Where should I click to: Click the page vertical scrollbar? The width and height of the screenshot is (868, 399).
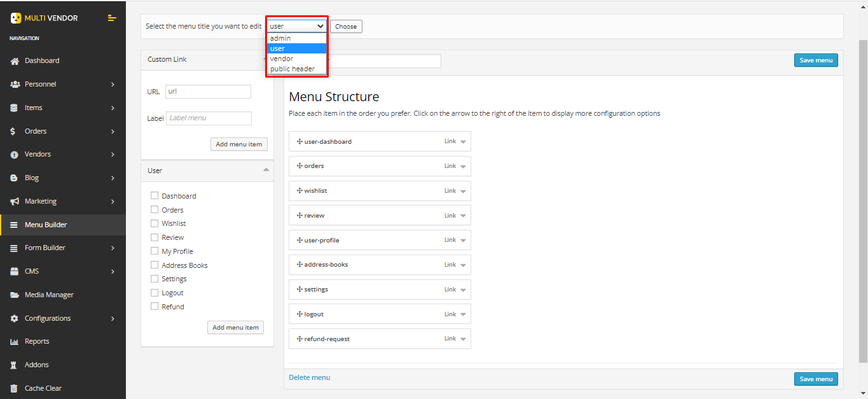[863, 191]
